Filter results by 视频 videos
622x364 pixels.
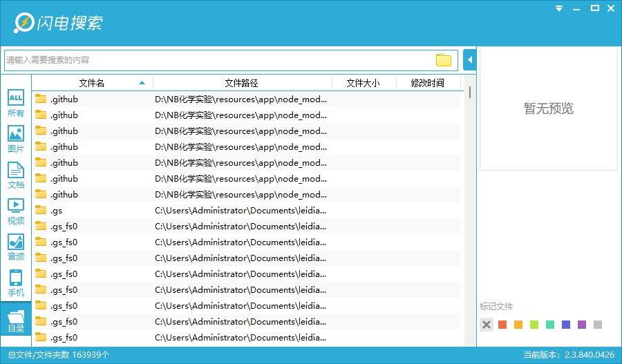click(16, 211)
